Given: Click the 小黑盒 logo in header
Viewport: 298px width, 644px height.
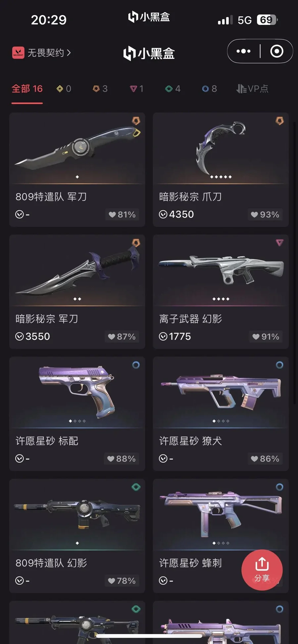Looking at the screenshot, I should click(x=149, y=53).
